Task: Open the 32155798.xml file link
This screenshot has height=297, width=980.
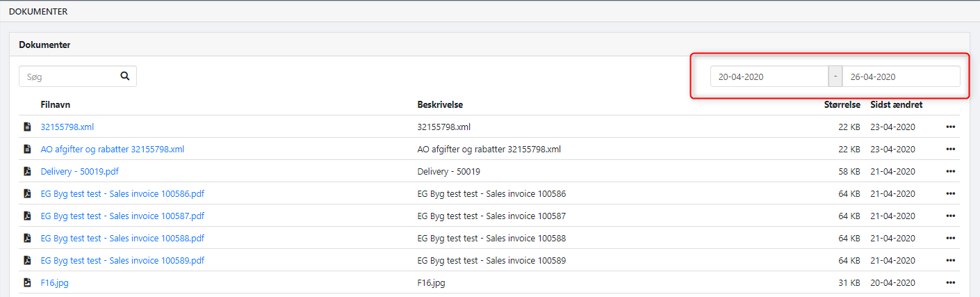Action: 67,127
